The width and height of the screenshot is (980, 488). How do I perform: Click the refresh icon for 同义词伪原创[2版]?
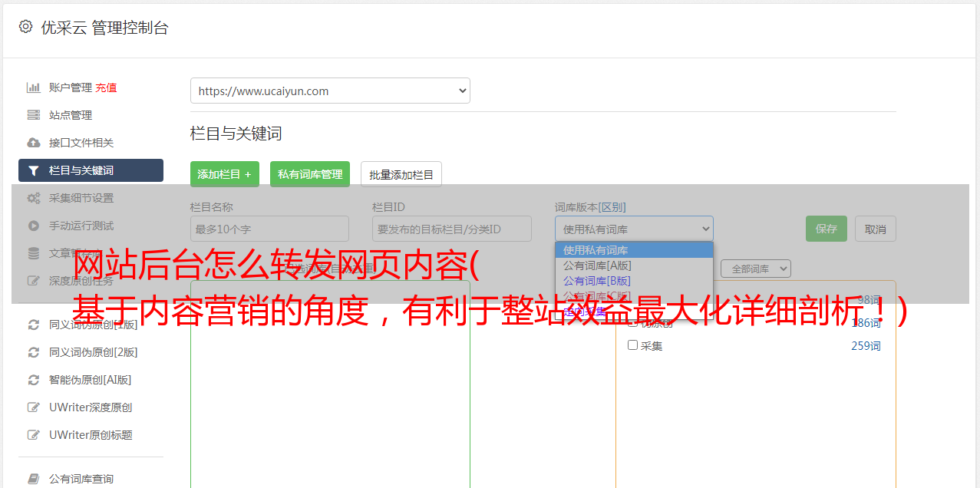click(34, 352)
